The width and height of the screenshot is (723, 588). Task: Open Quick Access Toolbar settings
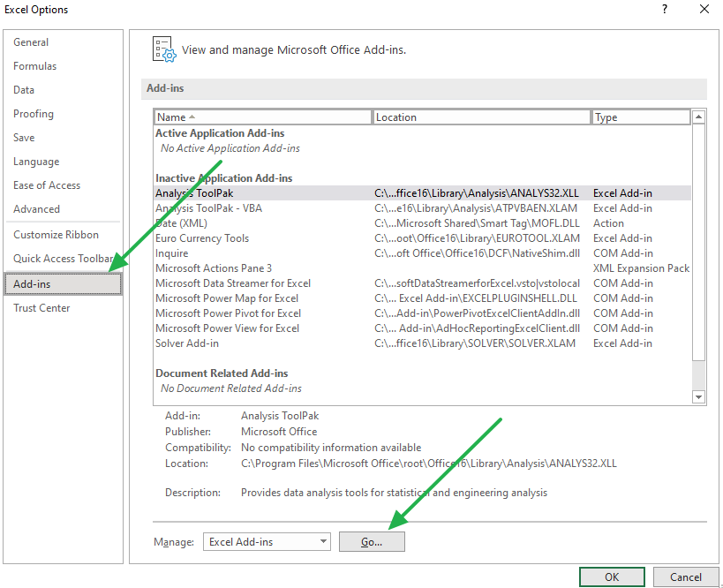64,259
